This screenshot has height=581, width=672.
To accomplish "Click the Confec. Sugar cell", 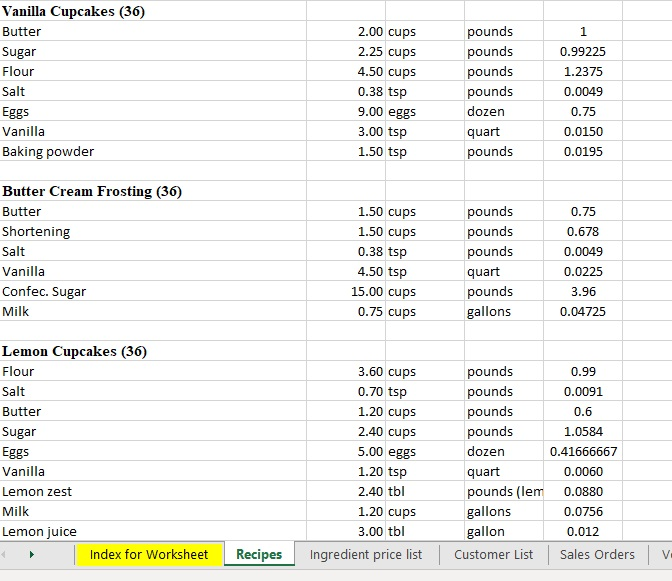I will [x=153, y=291].
